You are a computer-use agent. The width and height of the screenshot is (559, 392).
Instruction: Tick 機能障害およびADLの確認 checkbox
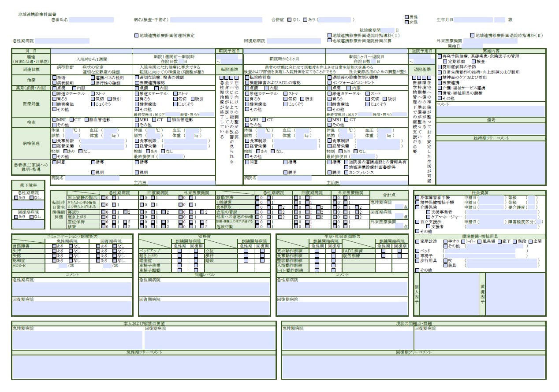[246, 83]
